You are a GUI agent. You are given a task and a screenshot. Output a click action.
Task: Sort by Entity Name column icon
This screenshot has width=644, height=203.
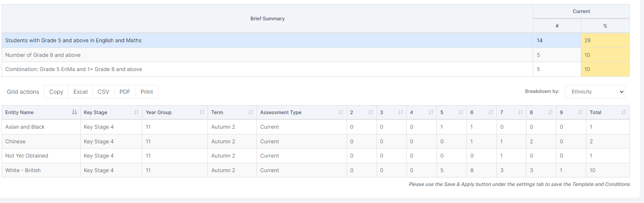coord(75,112)
